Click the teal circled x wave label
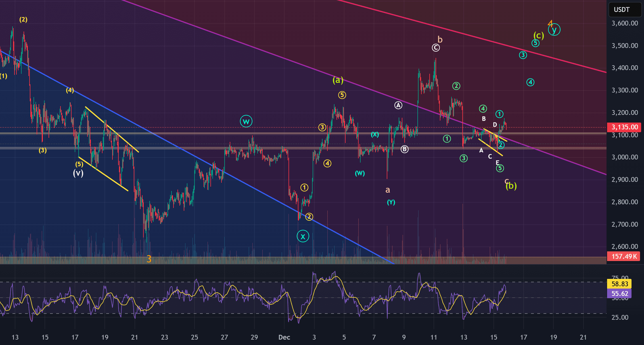 pyautogui.click(x=303, y=236)
